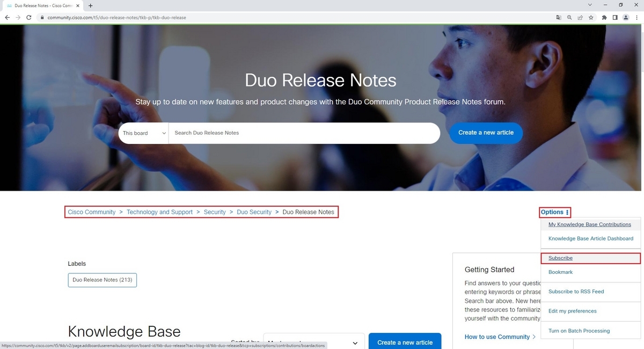Choose Subscribe from Options menu
The height and width of the screenshot is (349, 644).
pos(590,258)
